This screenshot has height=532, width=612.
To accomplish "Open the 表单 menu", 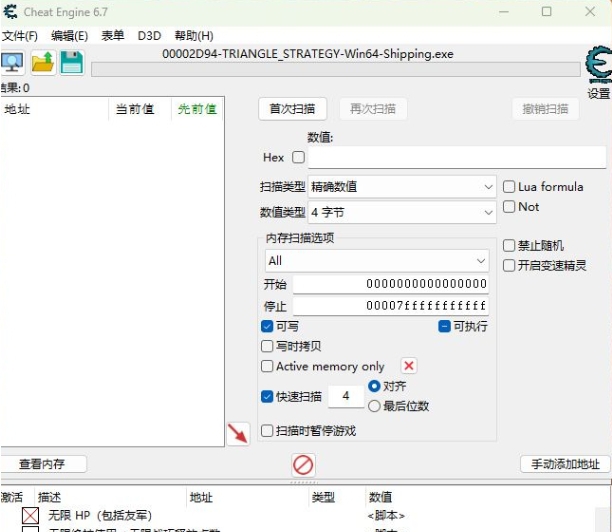I will pyautogui.click(x=112, y=36).
